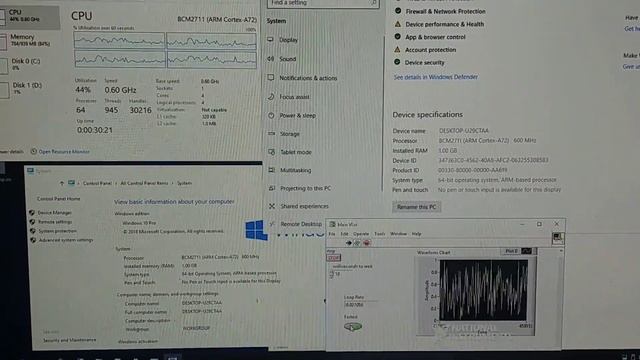The width and height of the screenshot is (640, 360).
Task: Click the Plot 0 legend color sample
Action: [x=527, y=251]
